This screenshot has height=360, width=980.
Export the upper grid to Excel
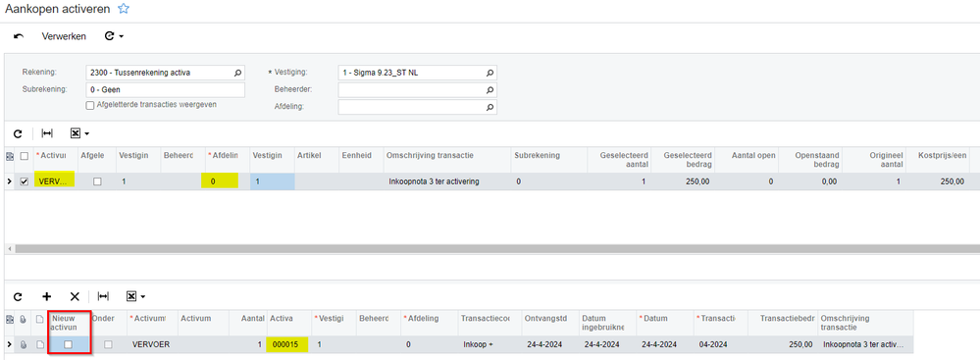(76, 133)
